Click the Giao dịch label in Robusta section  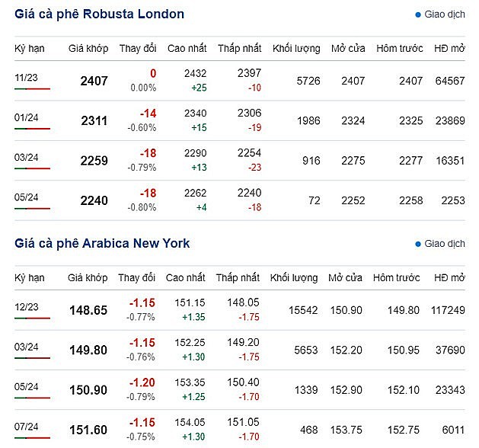[445, 15]
